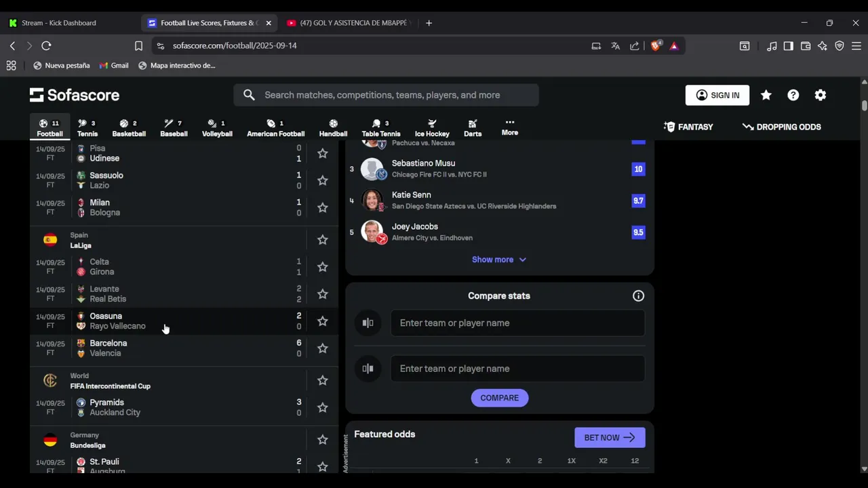Screen dimensions: 868x488
Task: Open Mapa interactivo bookmark
Action: tap(177, 66)
